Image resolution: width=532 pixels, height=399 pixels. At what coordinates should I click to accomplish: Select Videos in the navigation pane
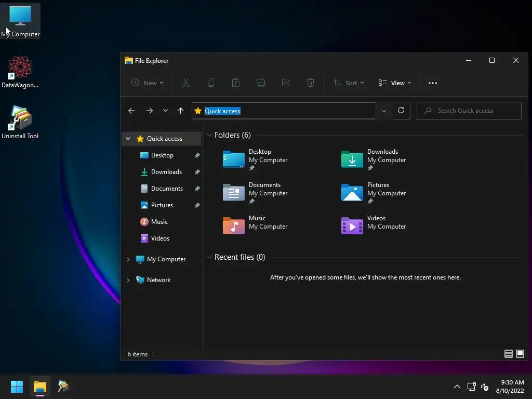tap(160, 238)
